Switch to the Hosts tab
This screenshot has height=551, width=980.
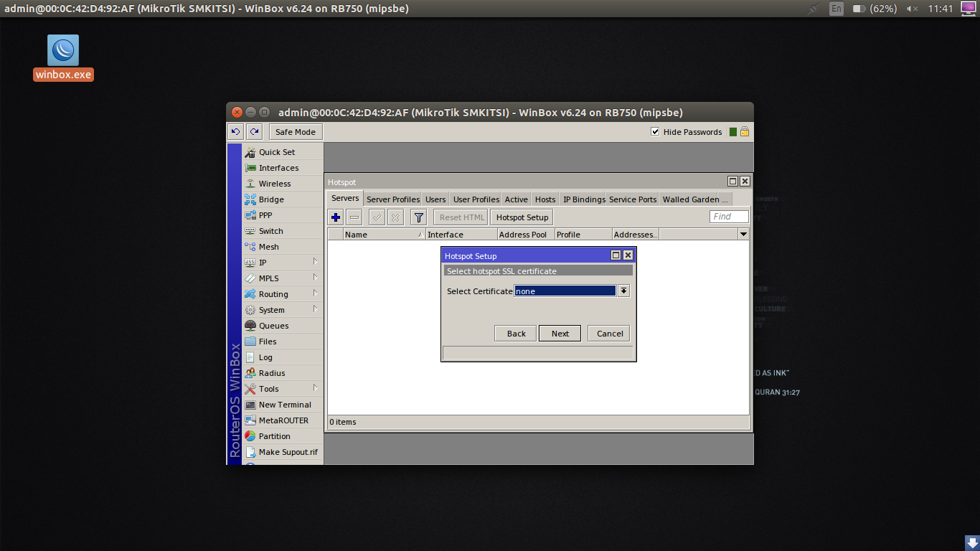545,199
